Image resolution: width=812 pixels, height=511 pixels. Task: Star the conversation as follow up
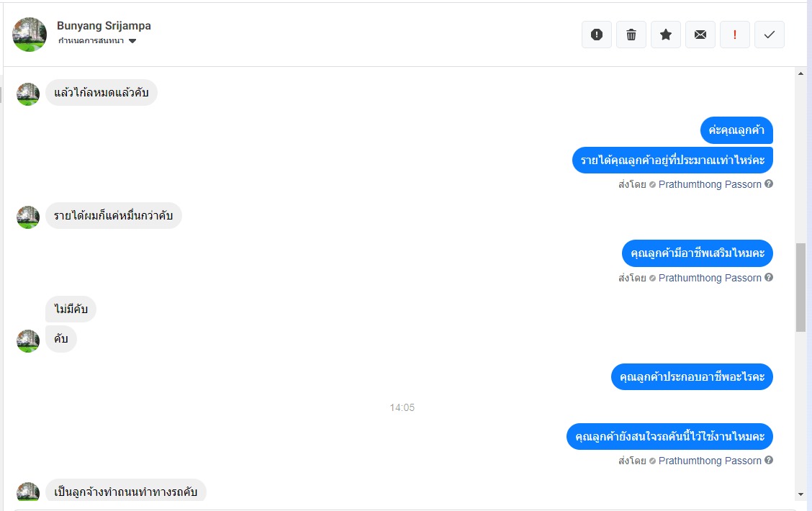[666, 35]
